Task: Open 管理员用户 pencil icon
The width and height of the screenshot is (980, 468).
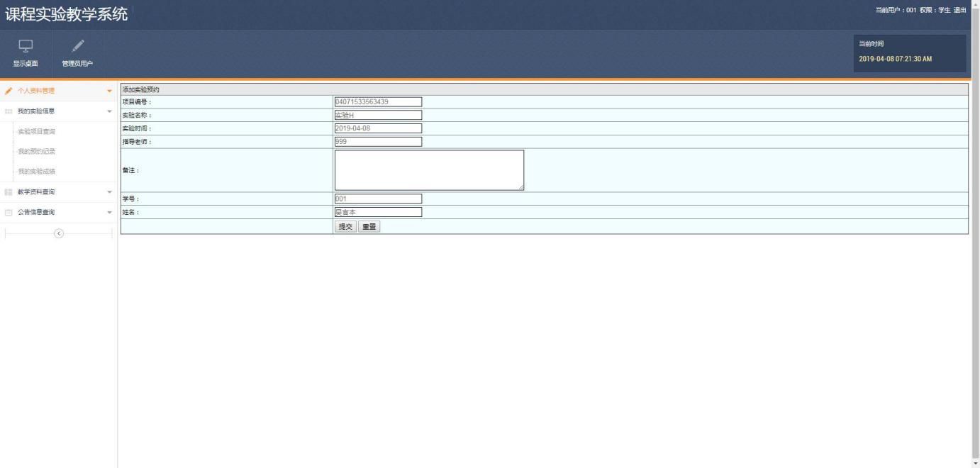Action: click(x=78, y=46)
